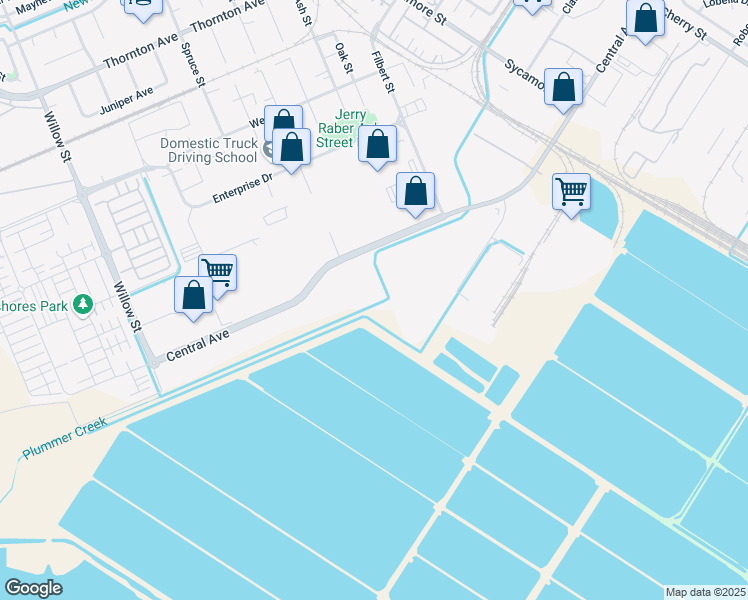This screenshot has height=600, width=748.
Task: Click shopping bag marker near Sycamore St
Action: pos(563,91)
